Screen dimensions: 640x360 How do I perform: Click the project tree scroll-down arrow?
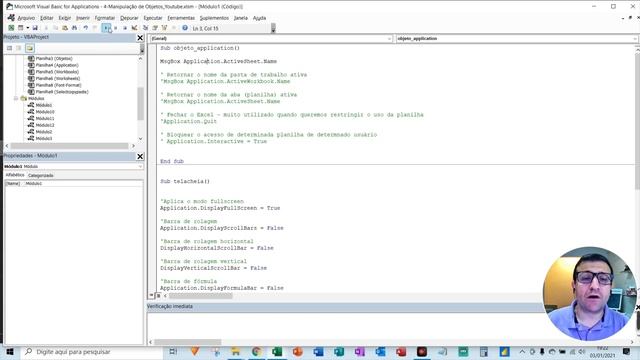[140, 139]
